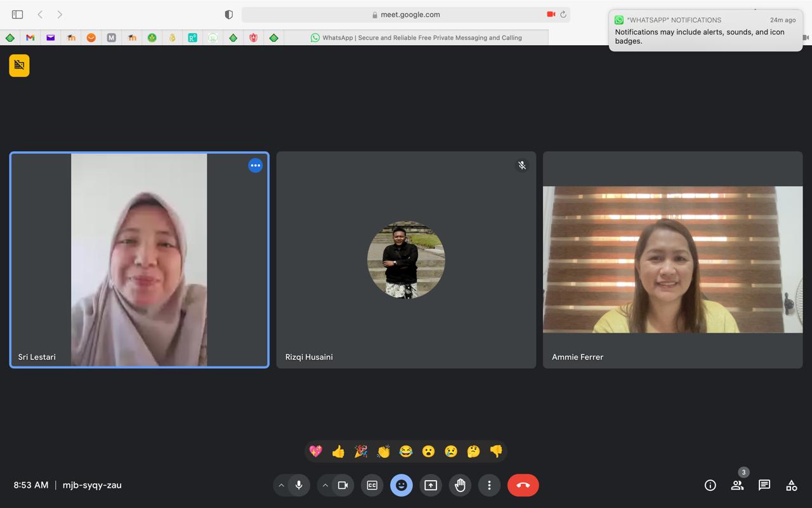This screenshot has width=812, height=508.
Task: Send laughing with tears reaction
Action: [406, 451]
